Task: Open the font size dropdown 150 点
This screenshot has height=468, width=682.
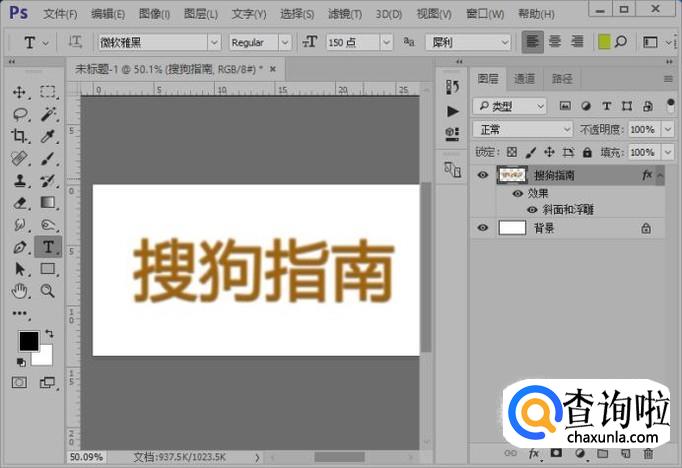Action: (386, 43)
